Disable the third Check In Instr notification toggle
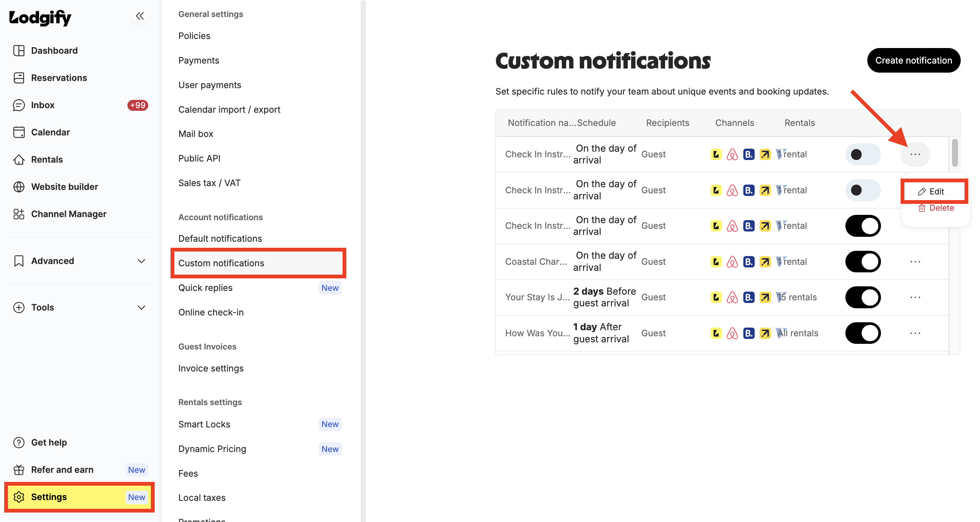 point(863,226)
